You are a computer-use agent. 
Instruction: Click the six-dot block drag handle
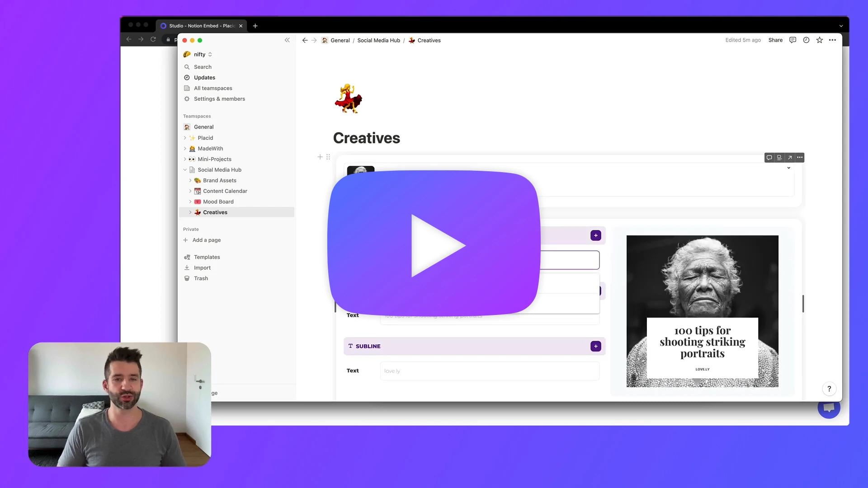pos(328,157)
